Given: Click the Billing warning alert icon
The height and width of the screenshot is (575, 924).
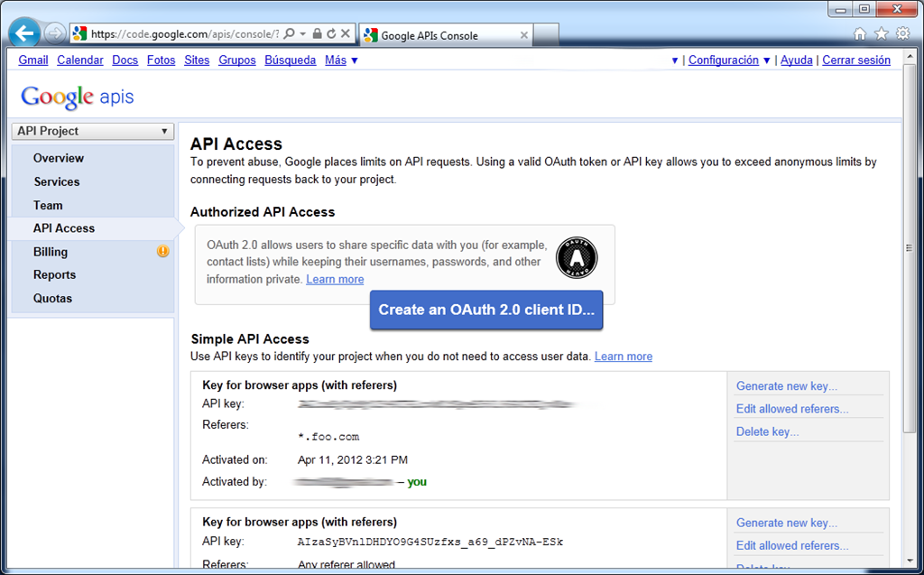Looking at the screenshot, I should pyautogui.click(x=162, y=251).
